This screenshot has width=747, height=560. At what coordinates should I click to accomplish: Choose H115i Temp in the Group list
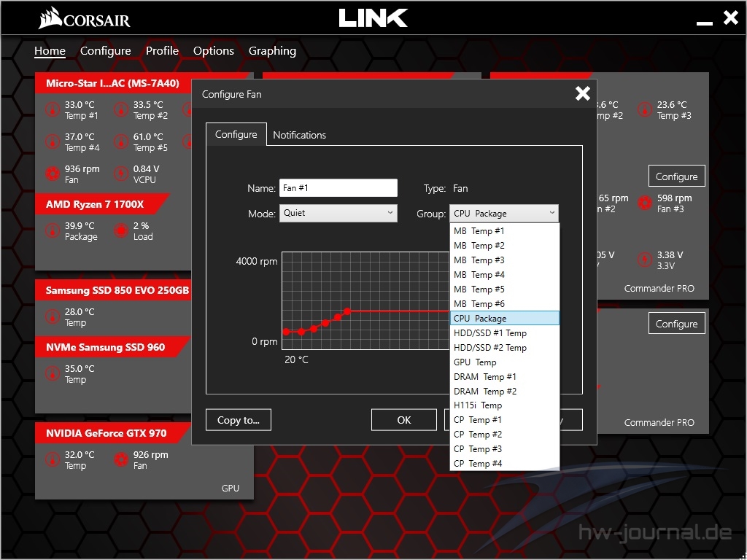tap(478, 405)
